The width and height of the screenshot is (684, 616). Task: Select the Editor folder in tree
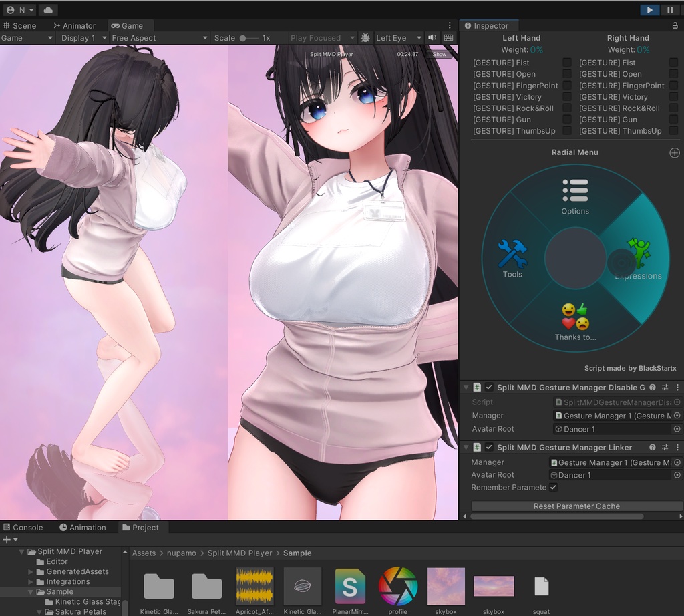(x=52, y=561)
